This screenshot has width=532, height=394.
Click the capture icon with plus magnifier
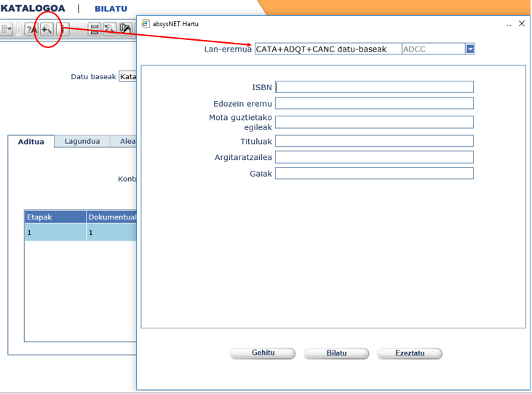coord(47,29)
